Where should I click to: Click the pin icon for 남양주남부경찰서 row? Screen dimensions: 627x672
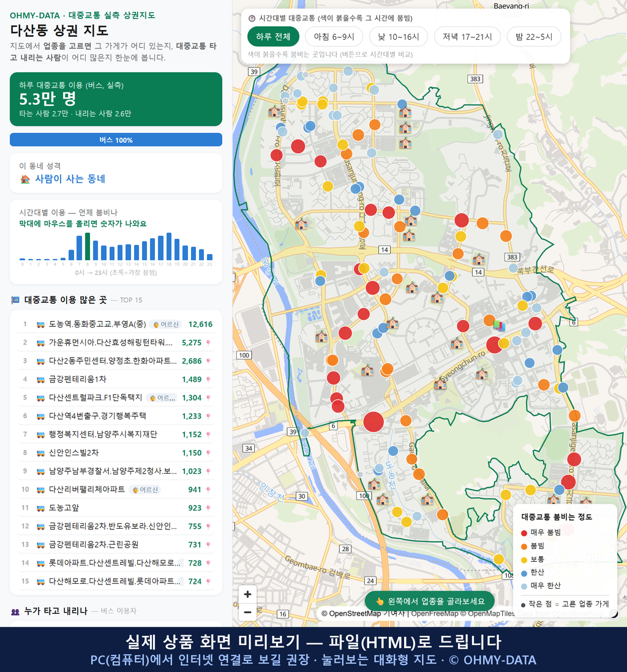[x=208, y=471]
